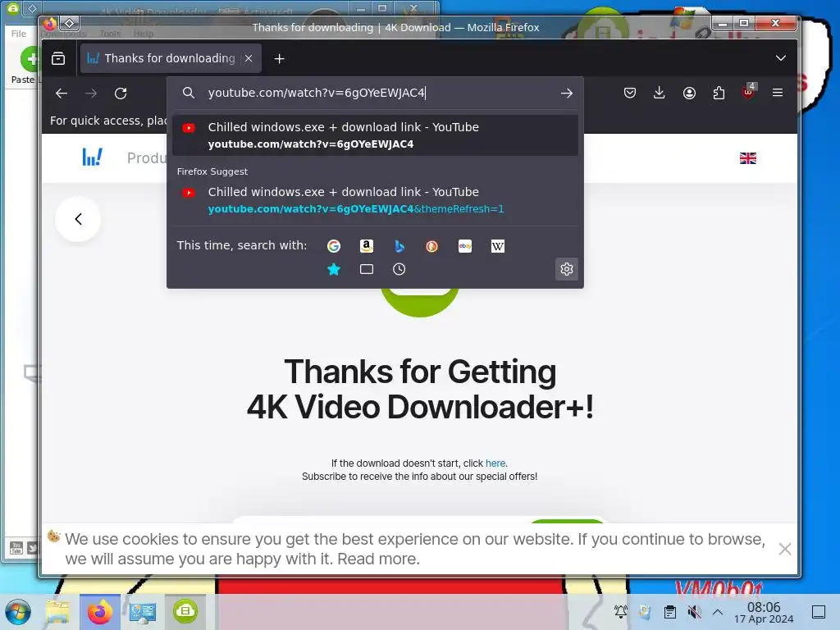This screenshot has width=840, height=630.
Task: Open the clipboard tray icon
Action: (x=669, y=612)
